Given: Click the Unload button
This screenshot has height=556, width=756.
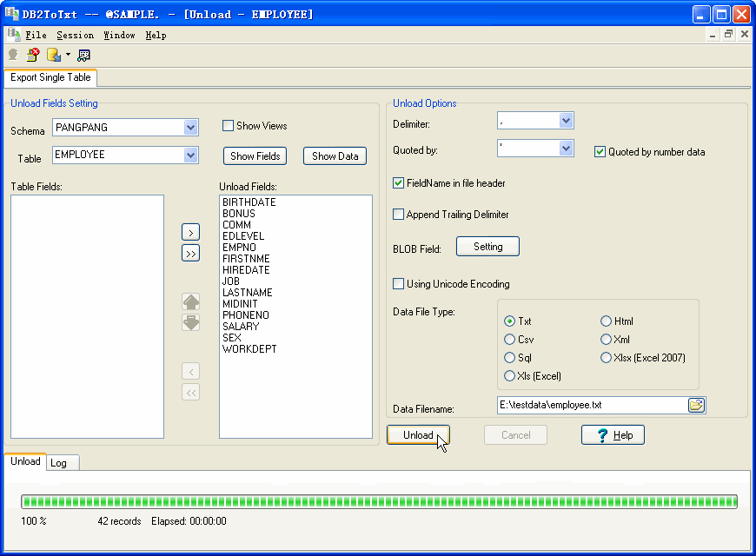Looking at the screenshot, I should click(419, 435).
